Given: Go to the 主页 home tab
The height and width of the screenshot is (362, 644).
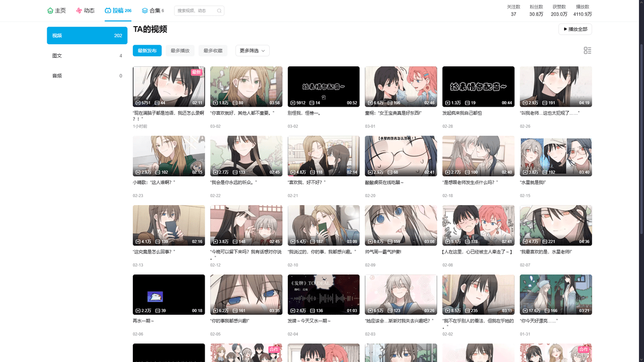Looking at the screenshot, I should click(x=56, y=11).
